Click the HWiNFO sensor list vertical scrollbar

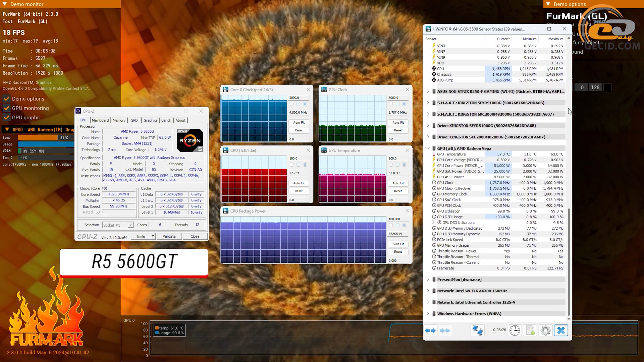[x=569, y=261]
